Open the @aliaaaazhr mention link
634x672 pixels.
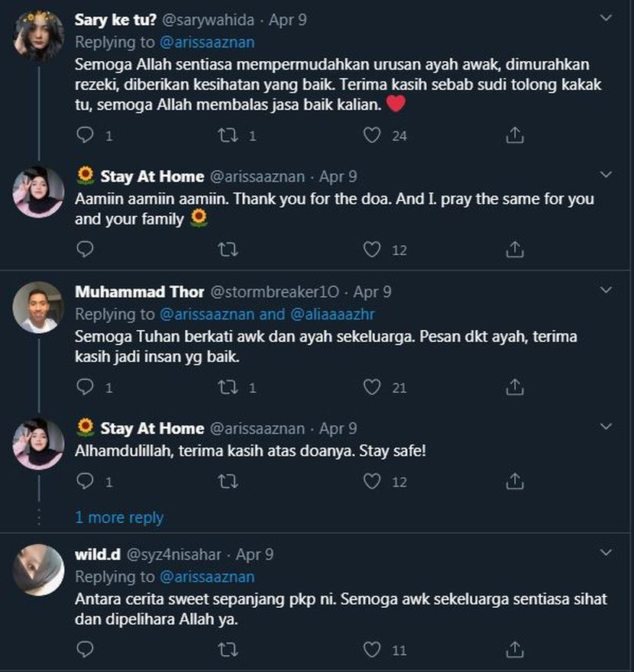pos(332,314)
